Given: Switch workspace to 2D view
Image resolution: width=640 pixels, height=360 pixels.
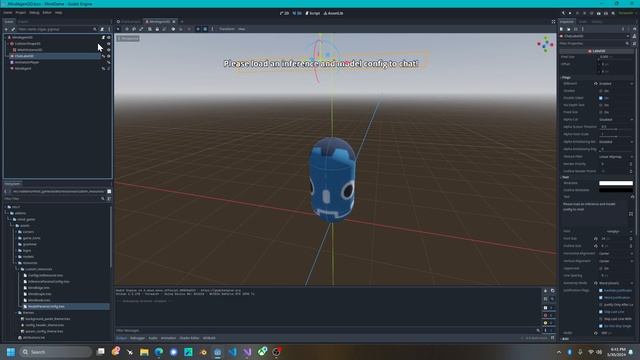Looking at the screenshot, I should tap(284, 13).
